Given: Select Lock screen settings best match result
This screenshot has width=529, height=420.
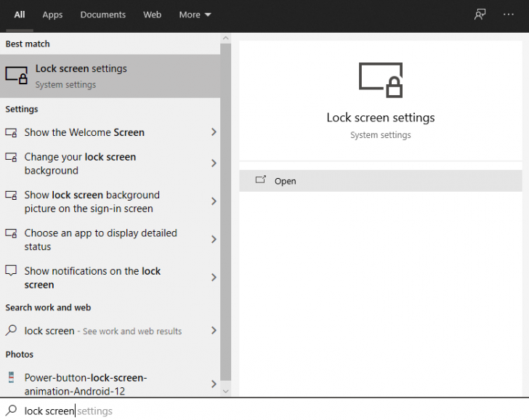Looking at the screenshot, I should point(110,76).
